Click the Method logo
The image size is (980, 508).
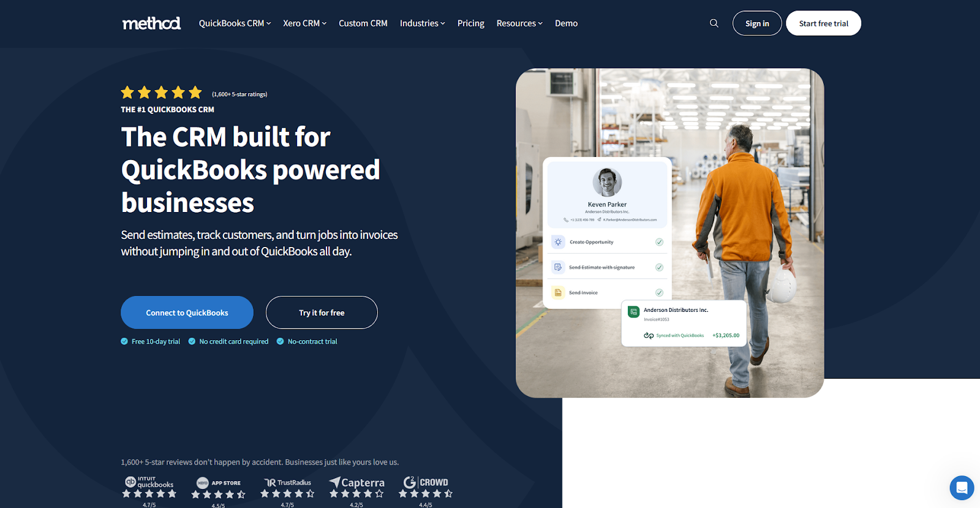click(x=151, y=23)
